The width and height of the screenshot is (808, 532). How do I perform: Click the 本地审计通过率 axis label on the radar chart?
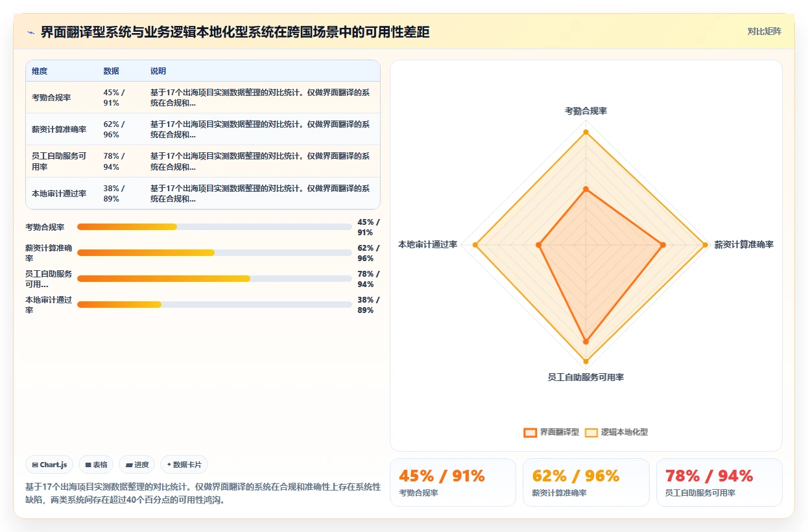(x=427, y=245)
